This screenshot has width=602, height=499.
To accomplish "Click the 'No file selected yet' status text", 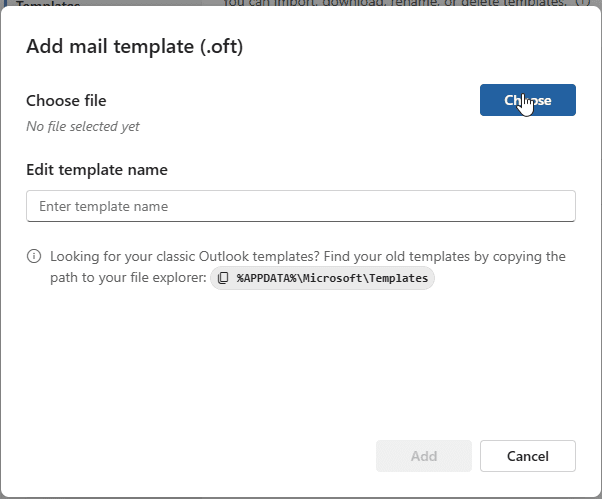I will [83, 127].
